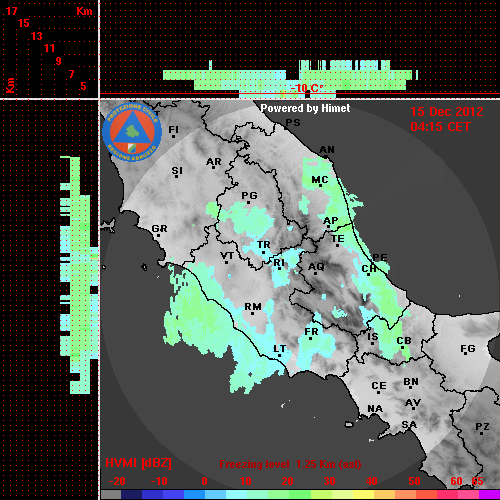Select the AQ city marker
The width and height of the screenshot is (500, 500).
tap(315, 273)
